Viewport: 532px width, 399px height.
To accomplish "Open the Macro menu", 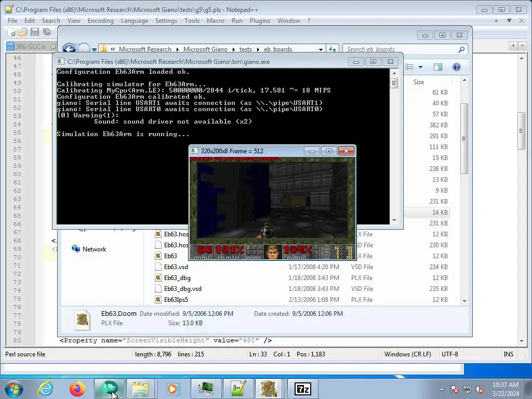I will pos(216,21).
